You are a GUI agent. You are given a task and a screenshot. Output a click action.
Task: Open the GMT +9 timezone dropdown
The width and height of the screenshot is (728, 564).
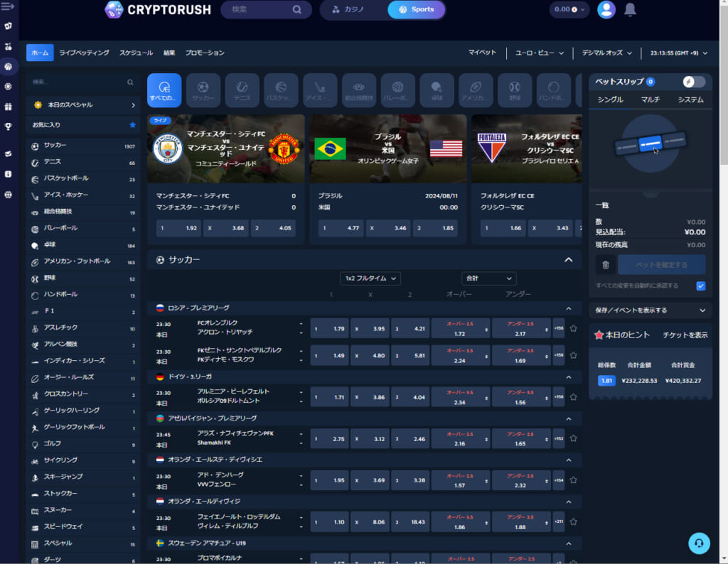coord(679,53)
